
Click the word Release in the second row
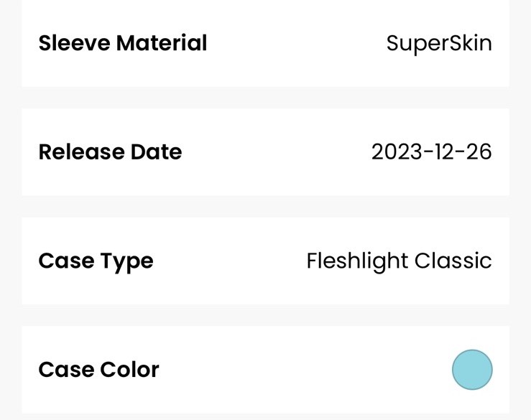tap(80, 152)
